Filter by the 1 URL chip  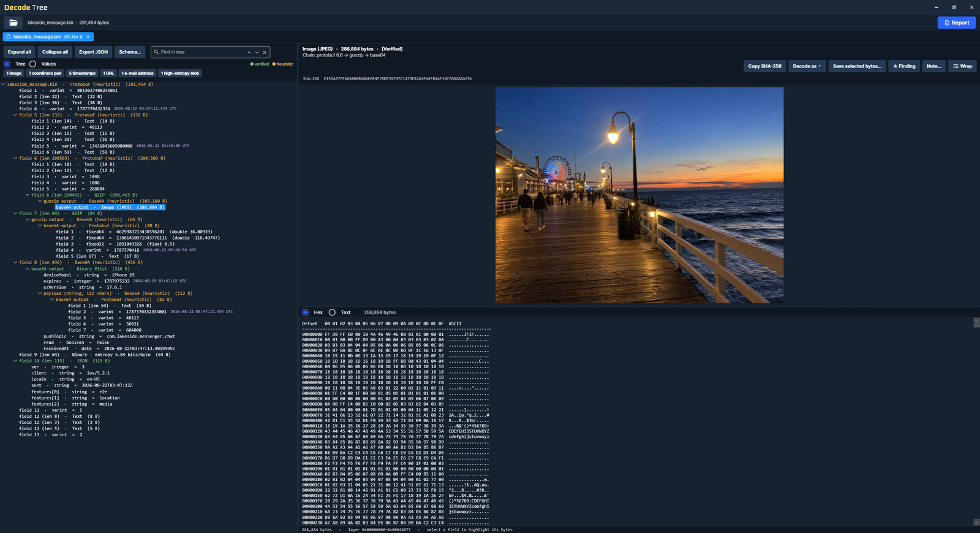tap(108, 73)
